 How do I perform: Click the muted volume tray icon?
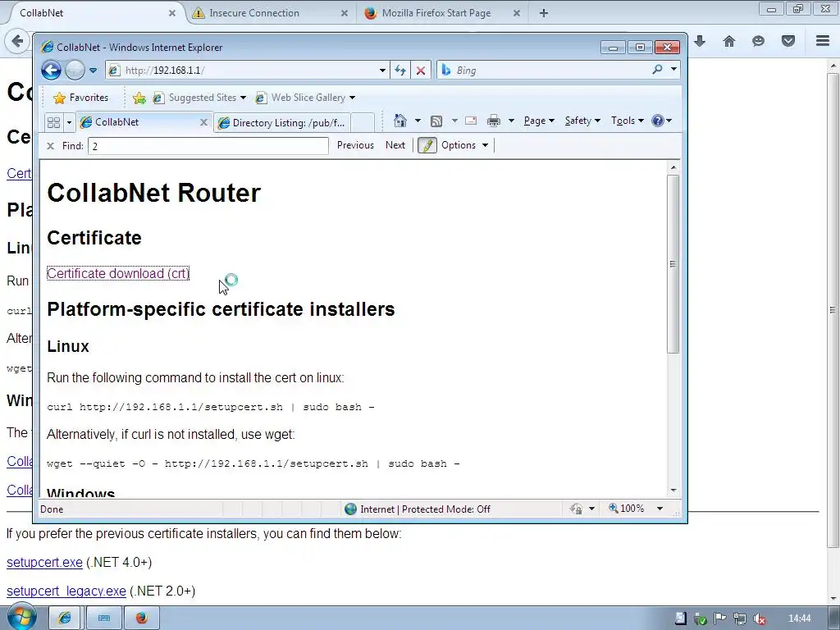point(759,619)
